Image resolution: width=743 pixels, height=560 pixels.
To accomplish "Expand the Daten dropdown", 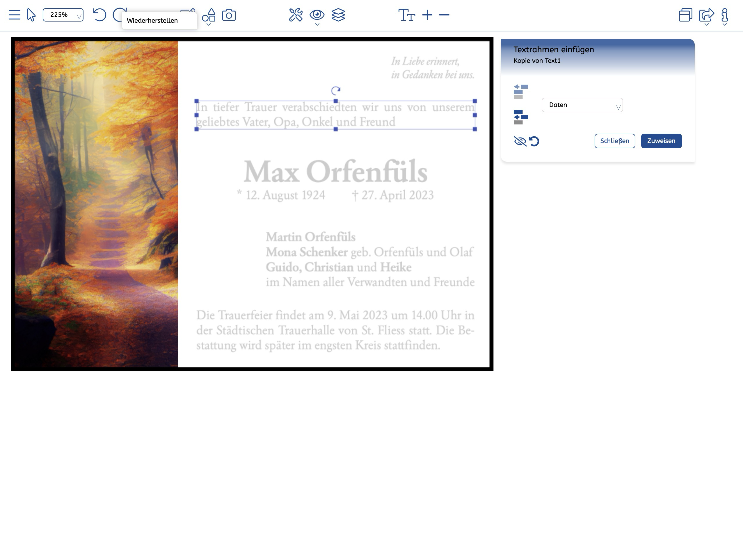I will click(582, 105).
